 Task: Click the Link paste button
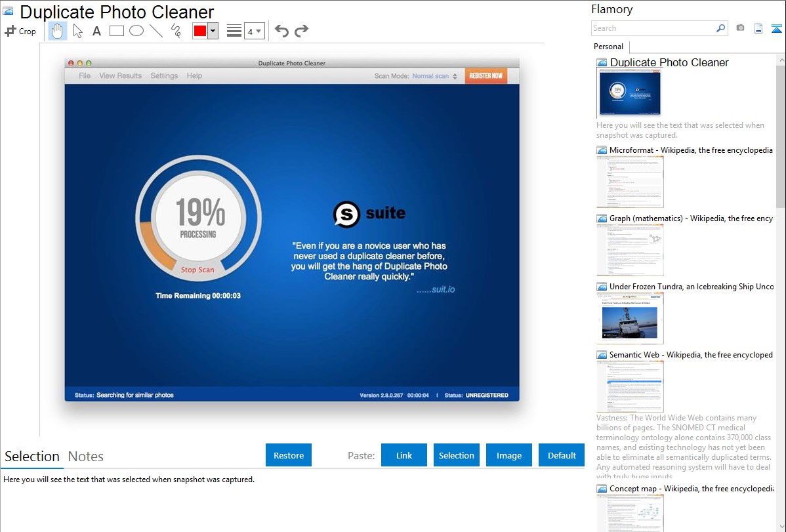point(404,455)
